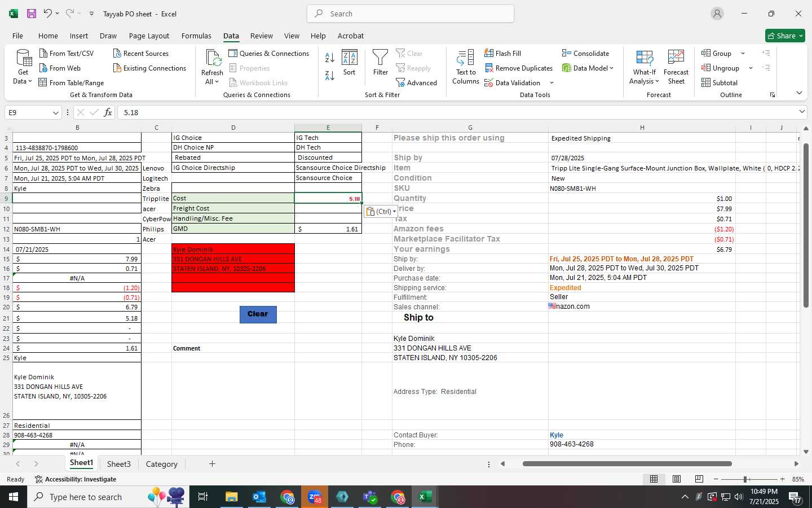Screen dimensions: 812x508
Task: Open Windows Start menu
Action: 14,497
